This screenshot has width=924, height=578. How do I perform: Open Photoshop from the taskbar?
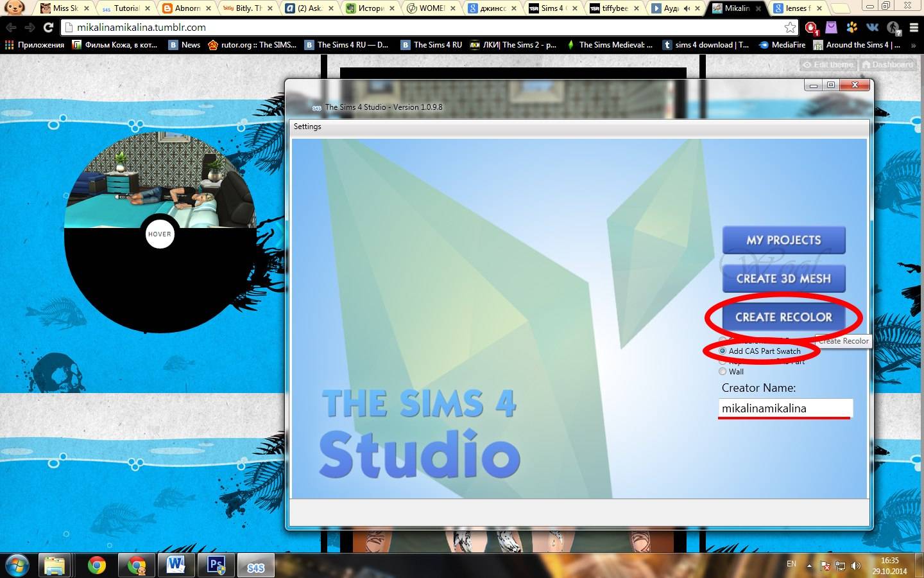coord(216,565)
